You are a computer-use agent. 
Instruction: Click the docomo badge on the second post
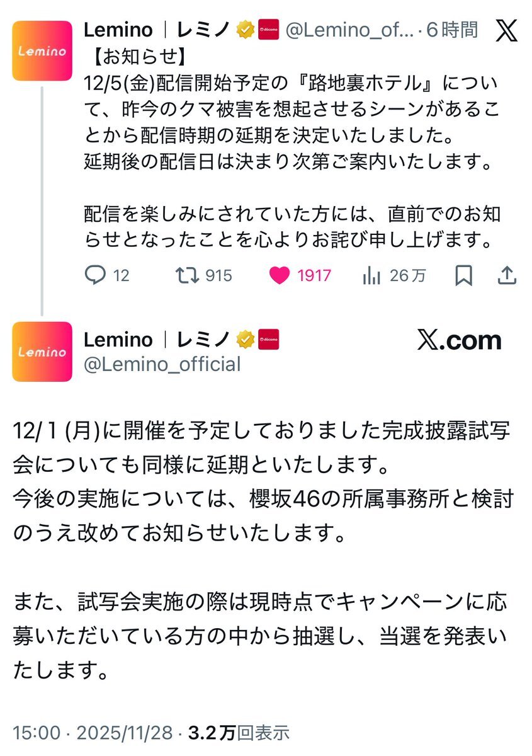[268, 340]
